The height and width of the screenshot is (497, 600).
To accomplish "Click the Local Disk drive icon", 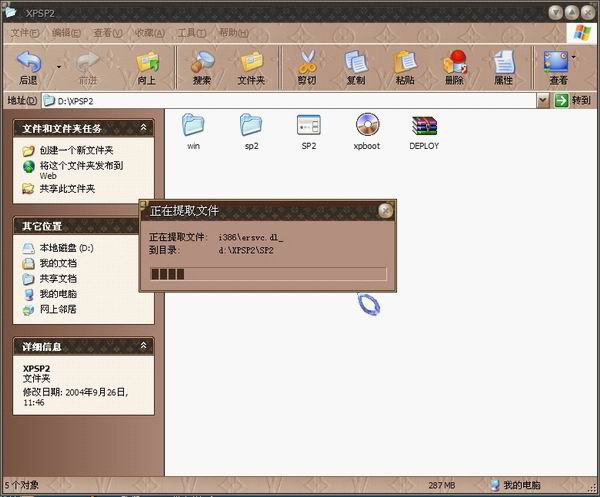I will pos(28,248).
